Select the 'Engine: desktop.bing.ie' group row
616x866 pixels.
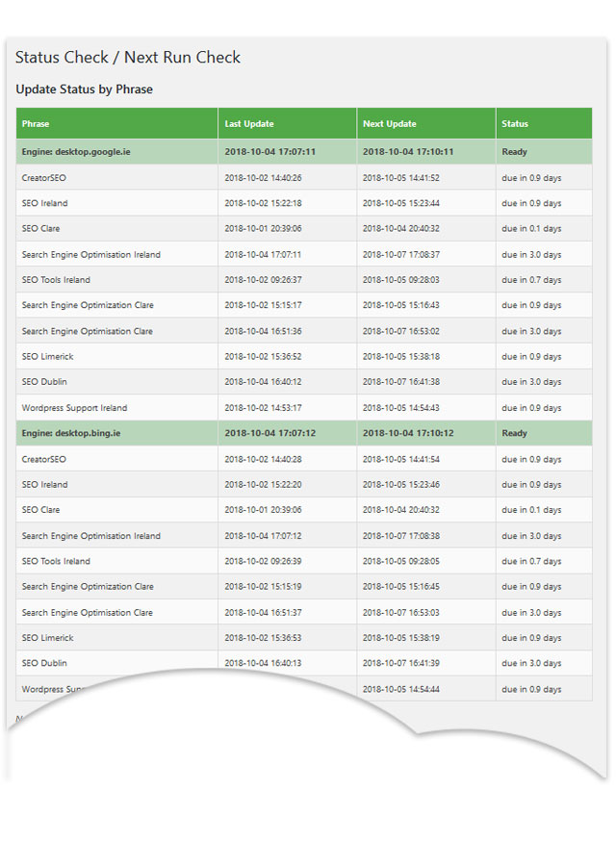pos(304,433)
